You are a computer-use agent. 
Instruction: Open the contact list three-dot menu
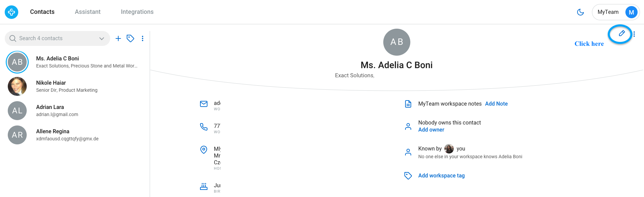click(143, 38)
